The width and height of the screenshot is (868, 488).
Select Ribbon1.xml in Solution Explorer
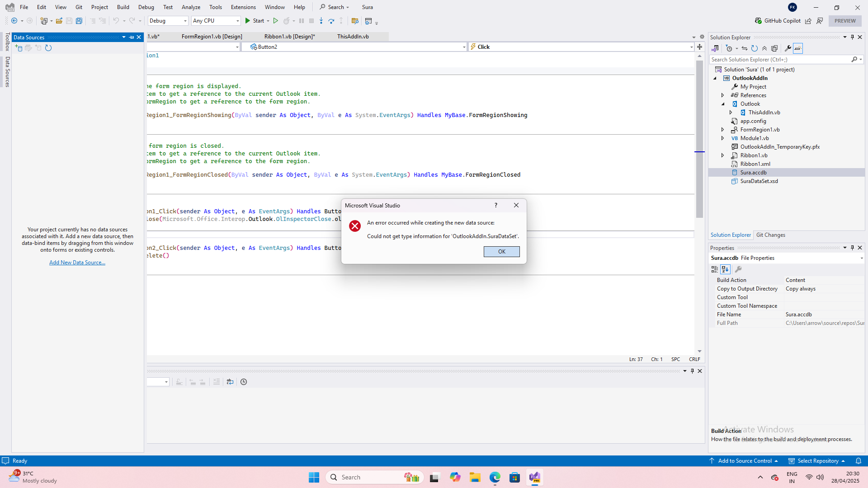click(x=755, y=164)
